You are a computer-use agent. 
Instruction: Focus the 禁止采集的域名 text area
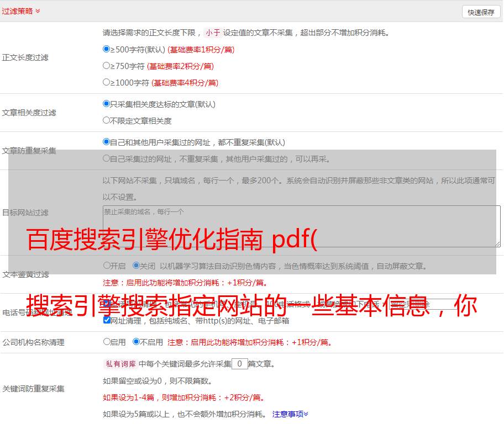pos(302,226)
